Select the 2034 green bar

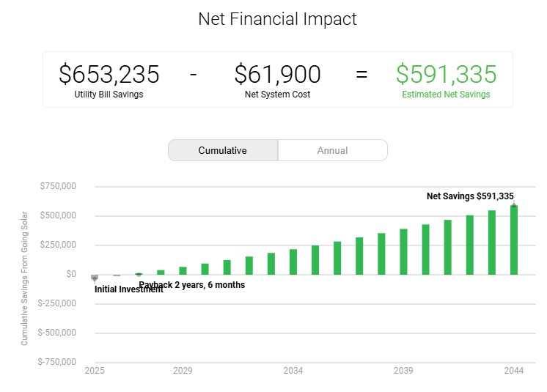[293, 262]
